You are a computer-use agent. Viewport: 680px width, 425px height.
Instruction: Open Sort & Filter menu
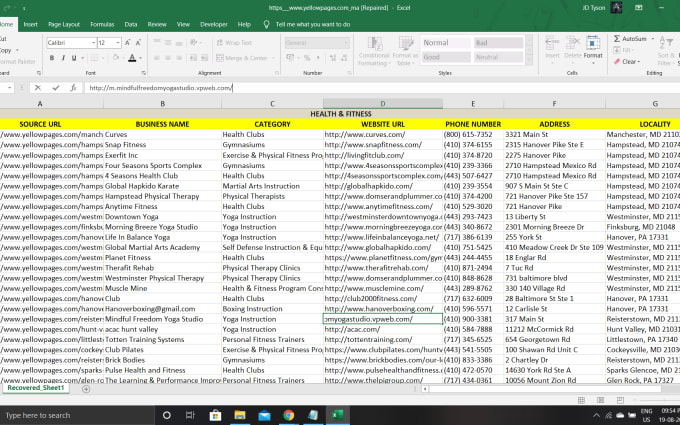click(664, 51)
